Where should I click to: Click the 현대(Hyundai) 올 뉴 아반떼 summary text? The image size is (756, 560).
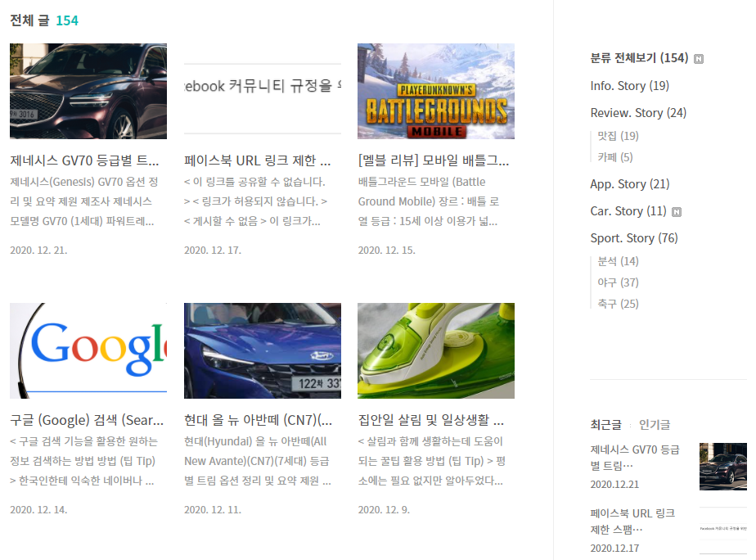(x=258, y=461)
